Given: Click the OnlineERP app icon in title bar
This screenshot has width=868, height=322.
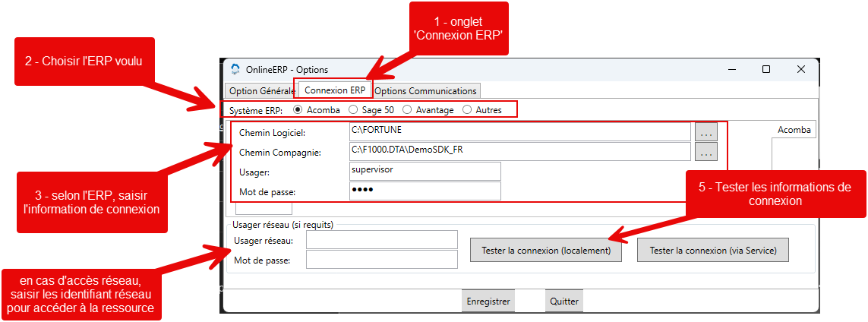Looking at the screenshot, I should pos(235,69).
